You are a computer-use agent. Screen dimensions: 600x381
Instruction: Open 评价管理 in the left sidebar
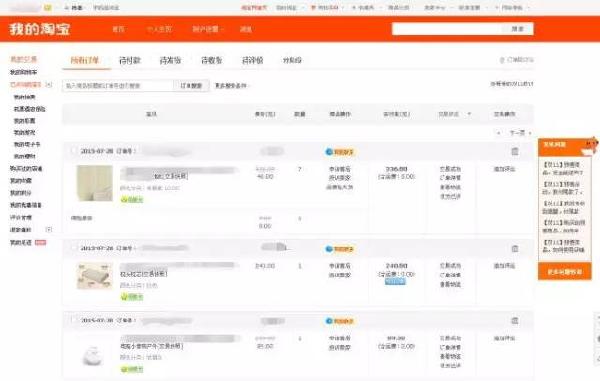pyautogui.click(x=21, y=217)
